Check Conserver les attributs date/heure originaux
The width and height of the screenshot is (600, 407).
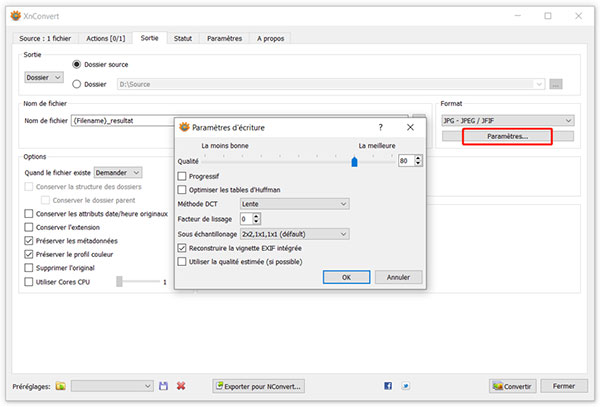(x=29, y=213)
